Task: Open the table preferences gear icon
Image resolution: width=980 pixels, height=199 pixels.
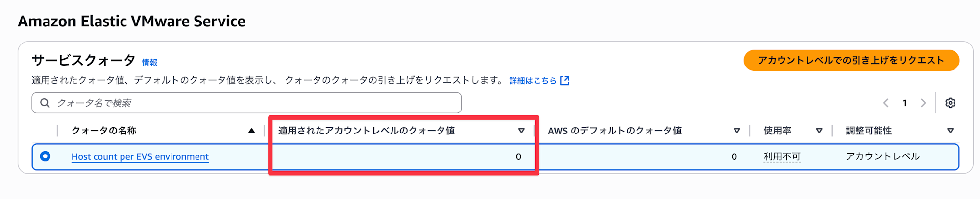Action: [950, 103]
